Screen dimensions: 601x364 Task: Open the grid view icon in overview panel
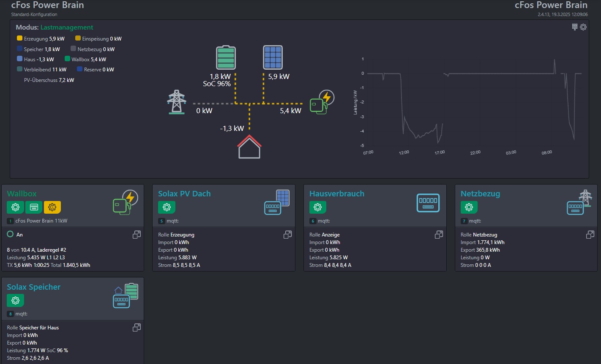pos(575,27)
